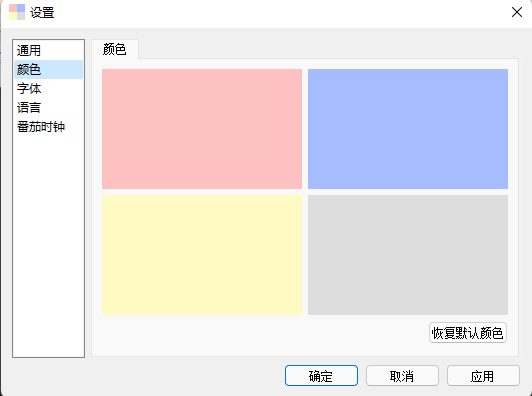Change the yellow quadrant color swatch
This screenshot has height=396, width=532.
pyautogui.click(x=202, y=255)
